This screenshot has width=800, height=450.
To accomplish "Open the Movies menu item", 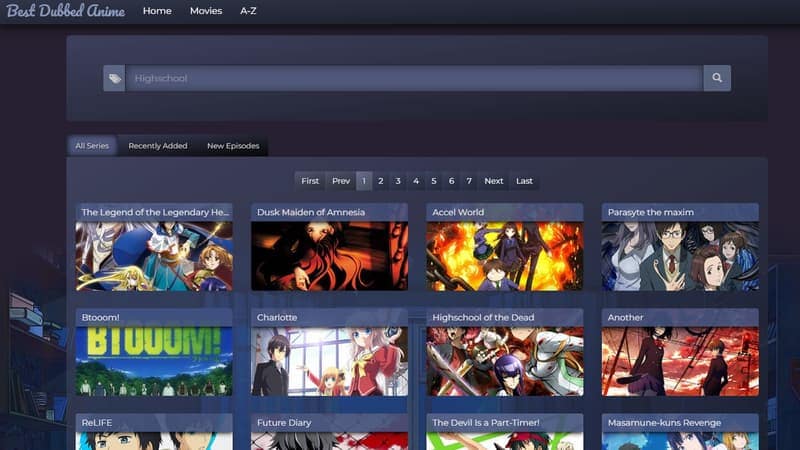I will click(206, 11).
